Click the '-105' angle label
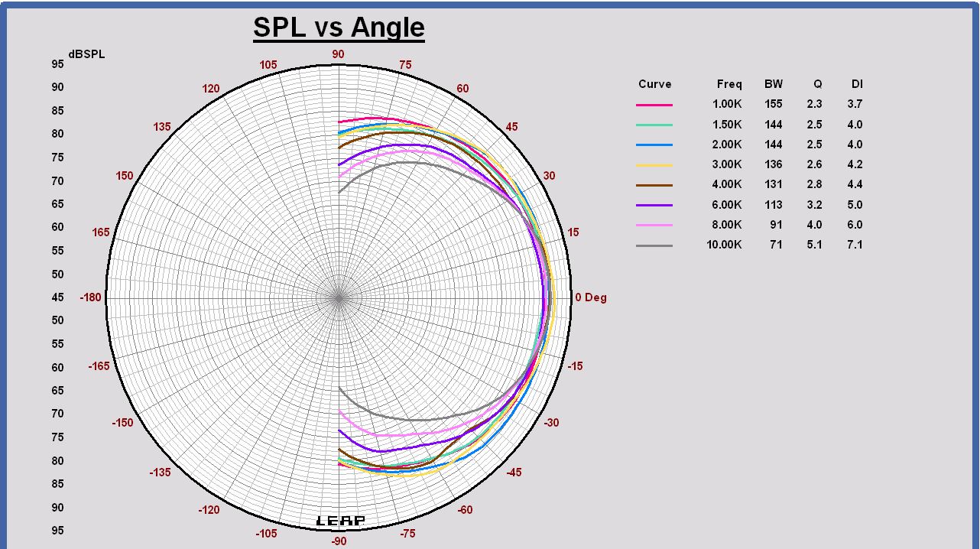Image resolution: width=980 pixels, height=549 pixels. (x=266, y=534)
